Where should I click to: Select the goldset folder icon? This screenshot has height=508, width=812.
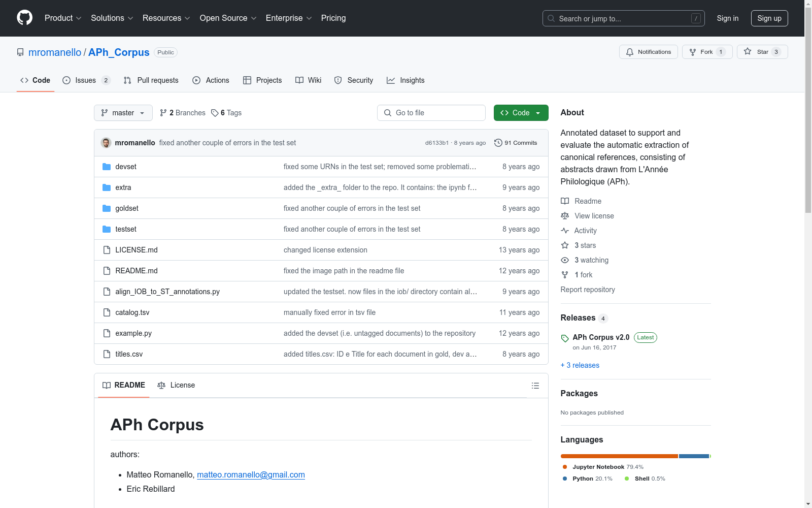107,208
